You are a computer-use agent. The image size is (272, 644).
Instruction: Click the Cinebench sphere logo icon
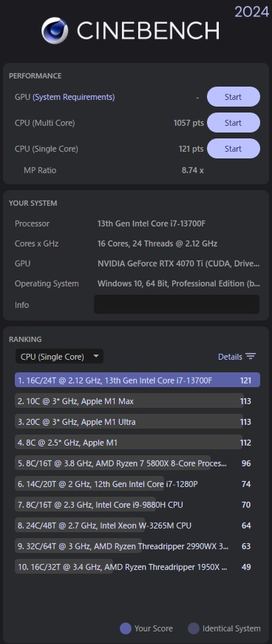pyautogui.click(x=55, y=30)
